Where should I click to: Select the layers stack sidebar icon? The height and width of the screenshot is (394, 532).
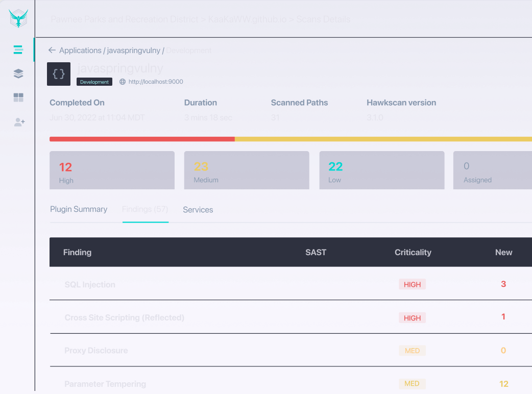(18, 73)
